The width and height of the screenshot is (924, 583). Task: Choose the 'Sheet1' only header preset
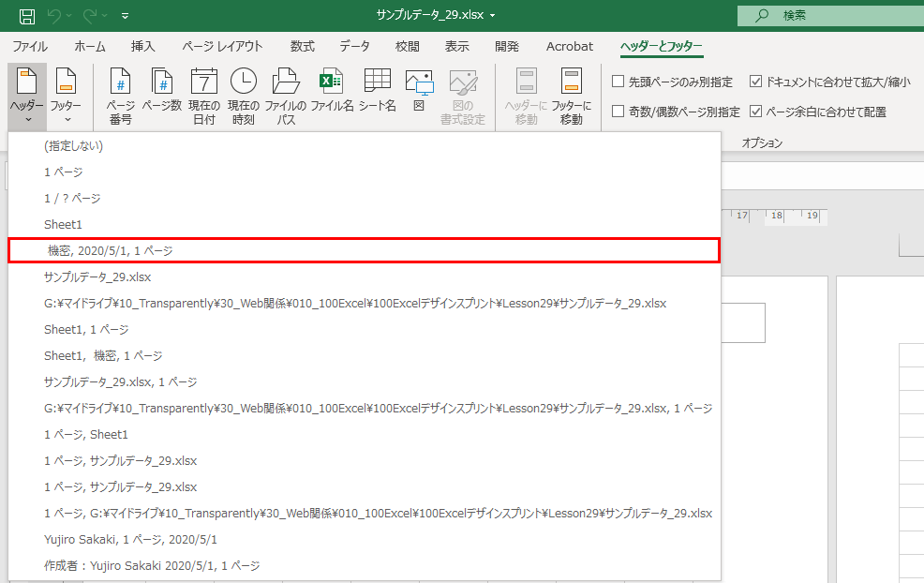click(365, 225)
